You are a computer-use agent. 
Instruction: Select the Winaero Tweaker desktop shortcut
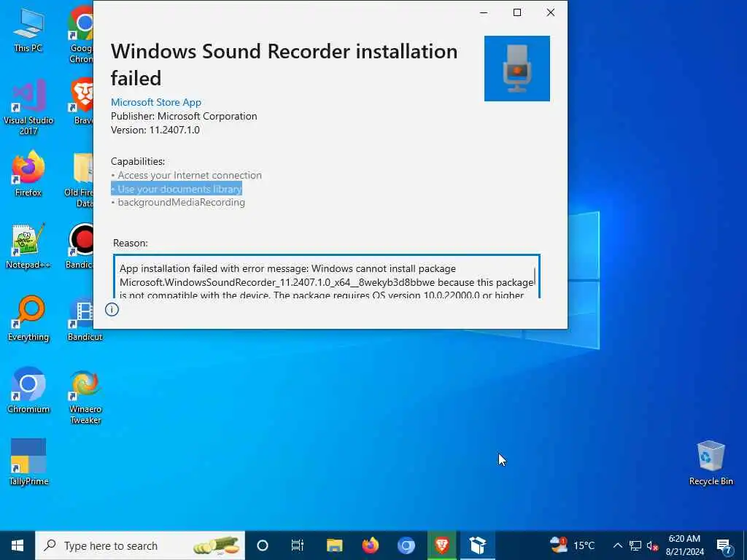tap(85, 397)
